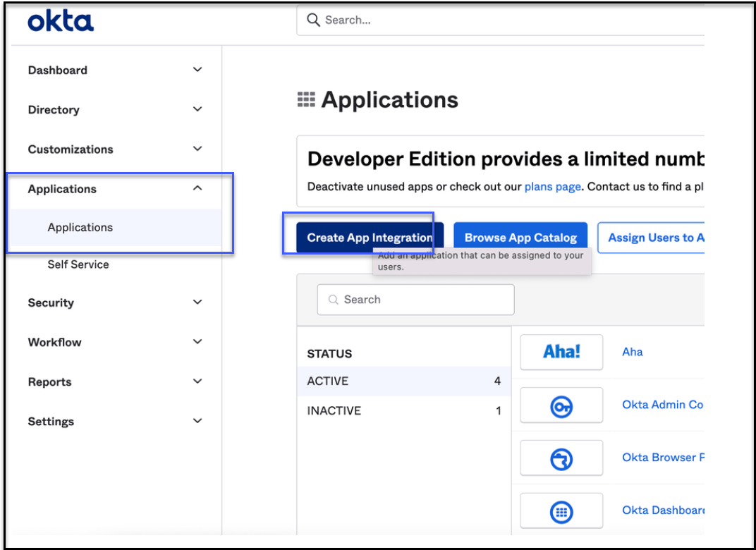Viewport: 756px width, 550px height.
Task: Open the Okta Browser Plugin link
Action: [x=663, y=458]
